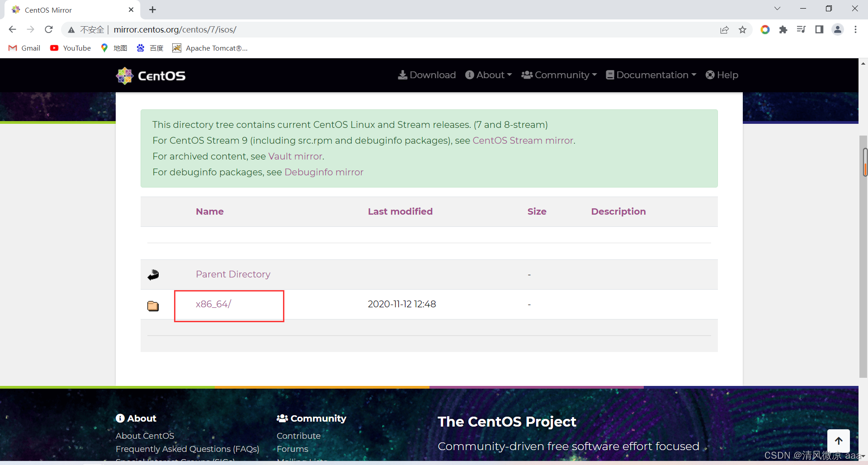Sort listing by Description column
Viewport: 868px width, 465px height.
[618, 211]
